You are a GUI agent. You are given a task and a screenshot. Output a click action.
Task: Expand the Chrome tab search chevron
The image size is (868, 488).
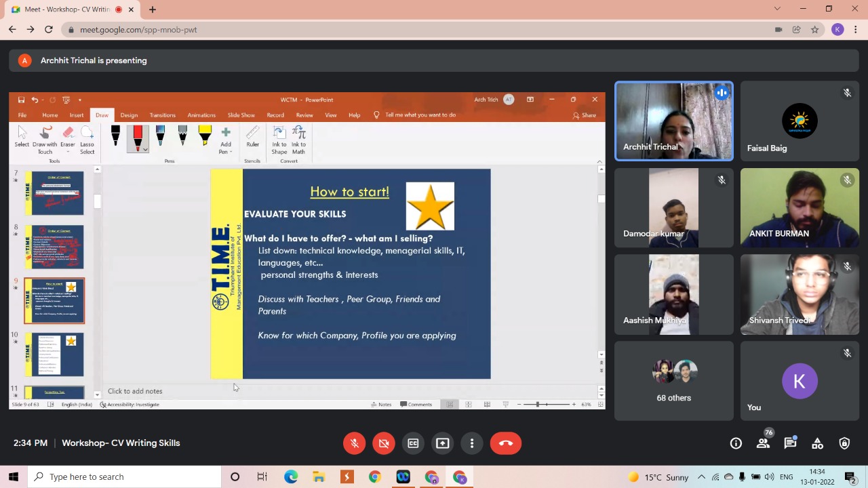(x=777, y=9)
